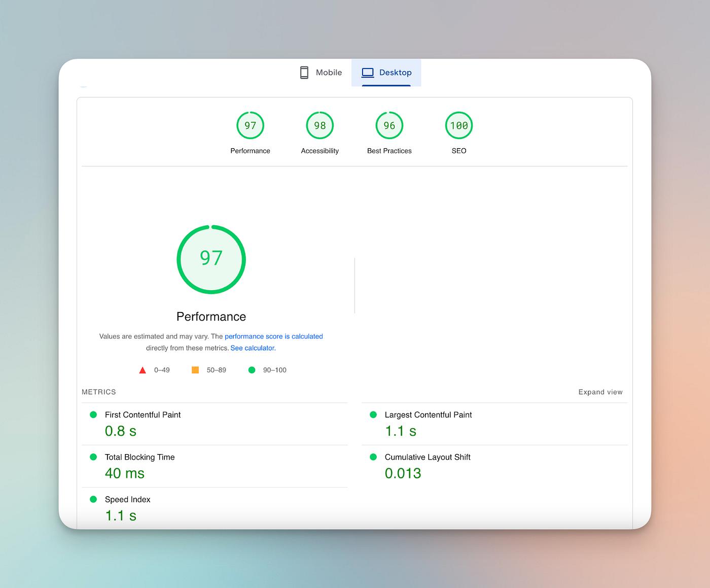
Task: Switch to the Mobile tab
Action: pyautogui.click(x=321, y=73)
